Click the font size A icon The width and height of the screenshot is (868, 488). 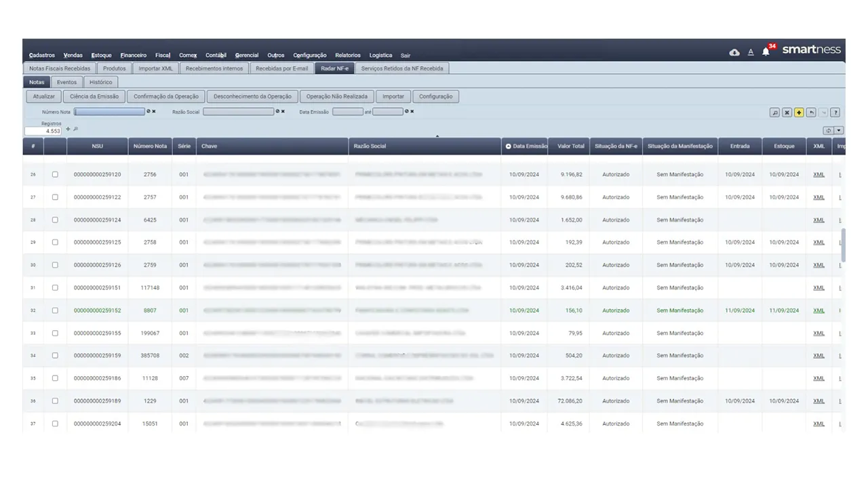pos(751,52)
